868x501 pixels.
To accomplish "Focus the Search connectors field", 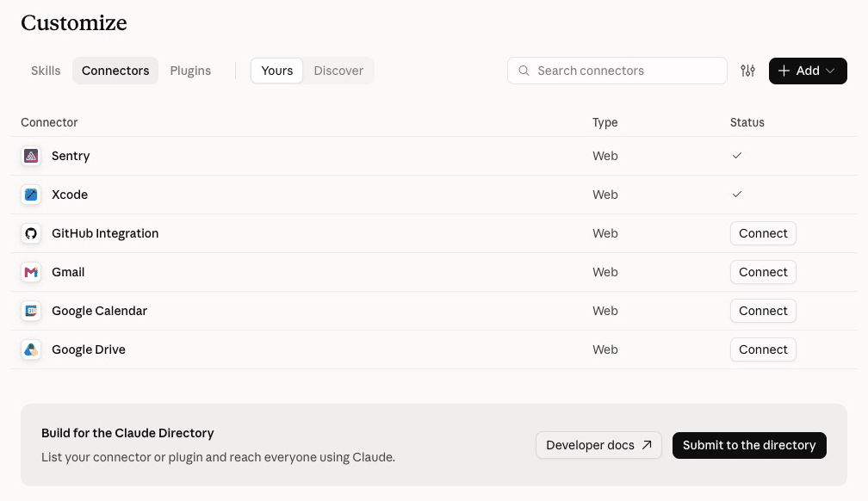I will pyautogui.click(x=617, y=71).
